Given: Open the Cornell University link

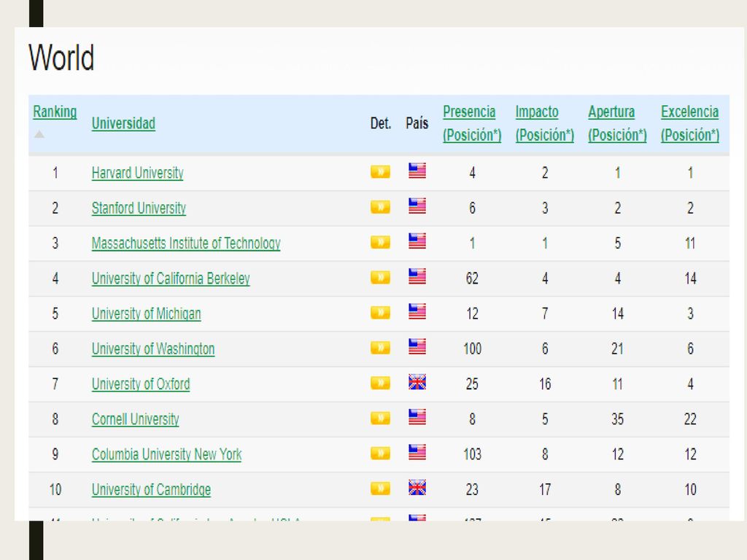Looking at the screenshot, I should 135,419.
